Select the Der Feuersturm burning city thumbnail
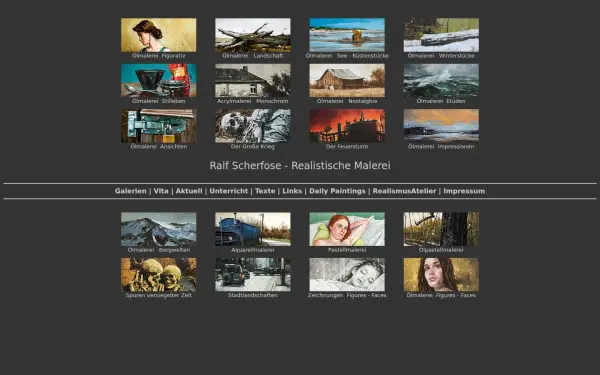 (x=347, y=126)
